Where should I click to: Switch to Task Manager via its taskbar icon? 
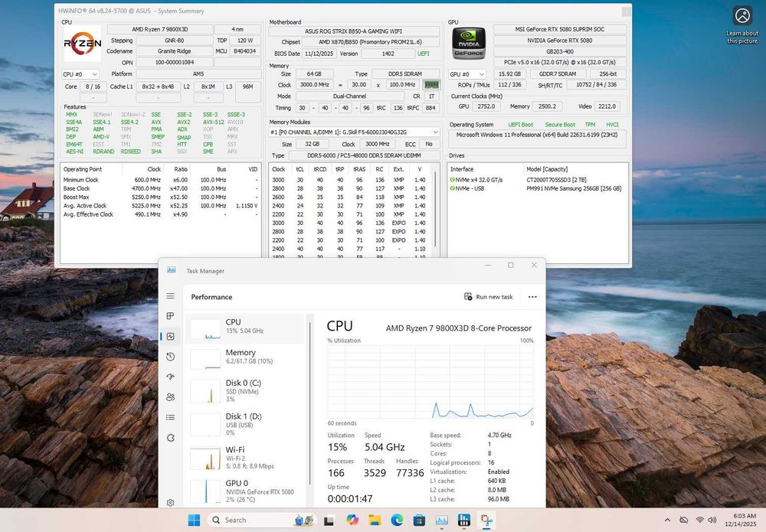coord(442,521)
